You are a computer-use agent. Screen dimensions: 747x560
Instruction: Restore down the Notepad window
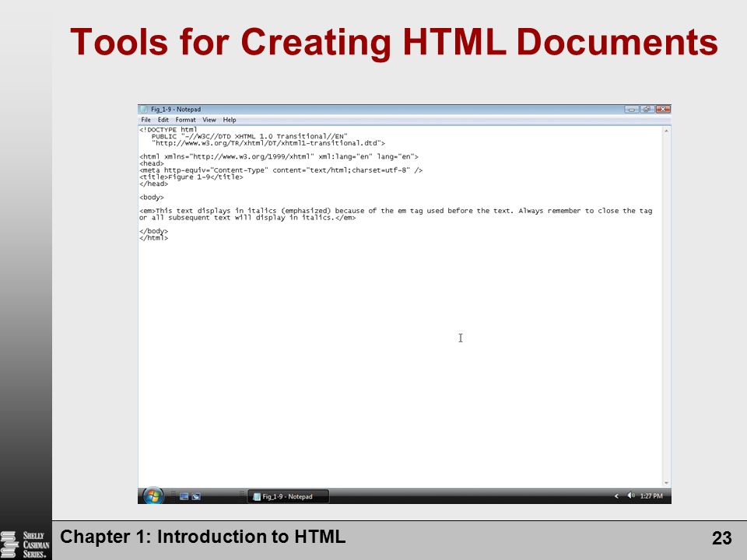click(647, 109)
